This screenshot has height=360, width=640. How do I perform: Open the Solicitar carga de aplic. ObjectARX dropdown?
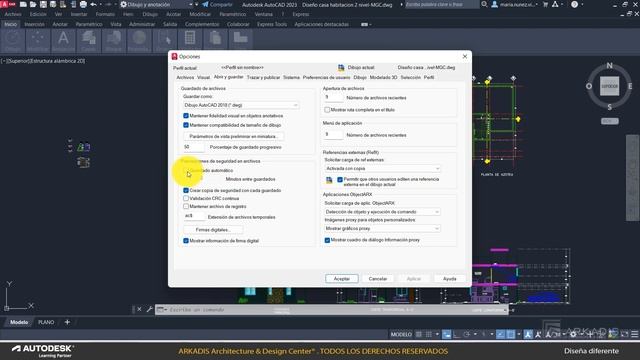pos(382,212)
